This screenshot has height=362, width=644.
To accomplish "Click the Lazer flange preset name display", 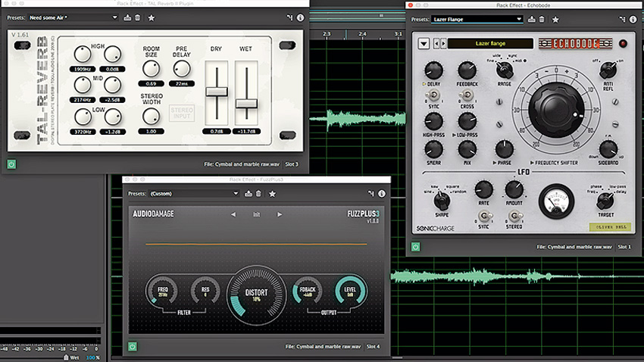I will 489,44.
